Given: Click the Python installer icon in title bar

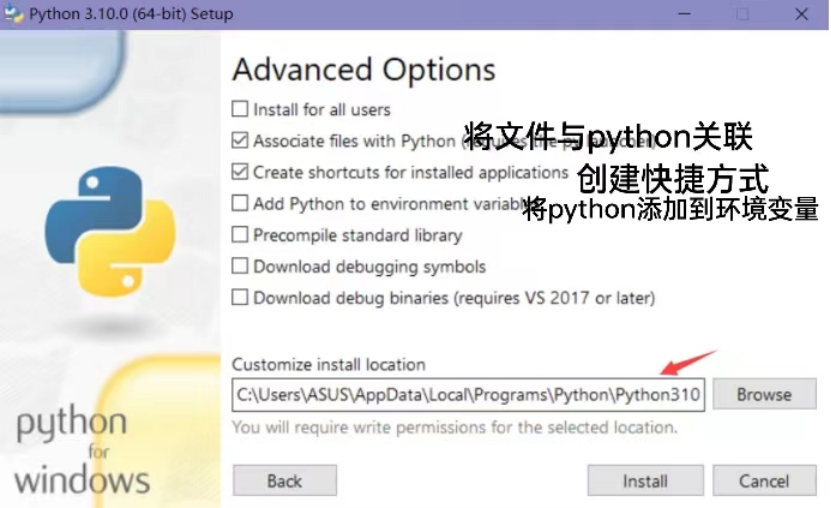Looking at the screenshot, I should (14, 13).
